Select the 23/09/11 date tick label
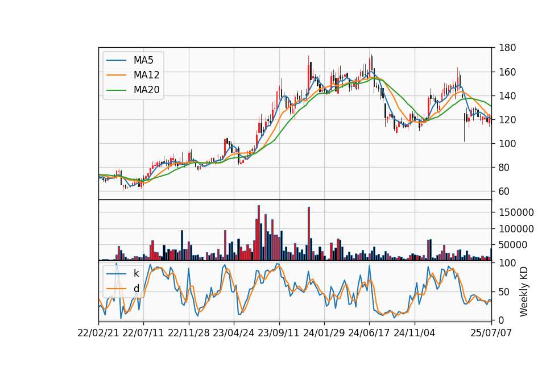Image resolution: width=546 pixels, height=392 pixels. click(279, 333)
